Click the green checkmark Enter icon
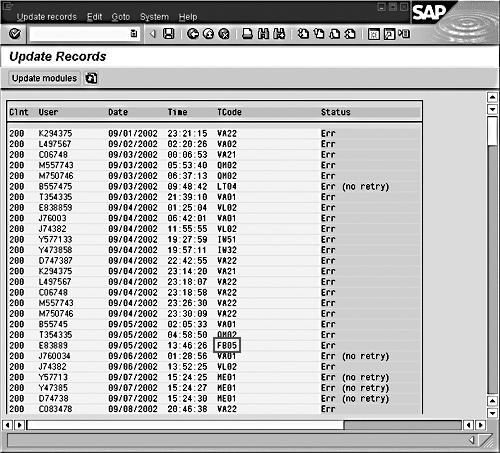Screen dimensions: 500x453 [15, 34]
